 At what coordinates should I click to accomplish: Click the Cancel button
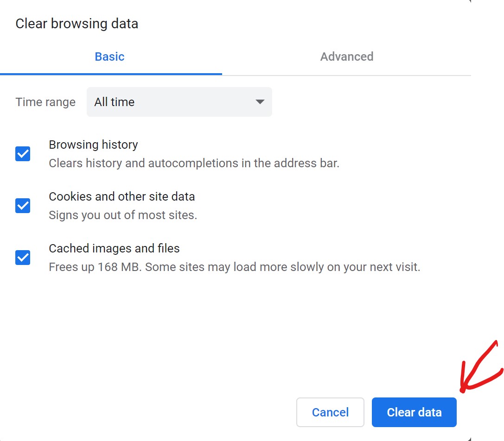tap(330, 412)
